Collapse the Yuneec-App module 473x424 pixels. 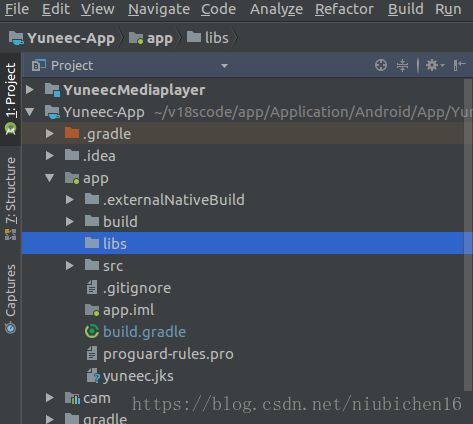30,112
